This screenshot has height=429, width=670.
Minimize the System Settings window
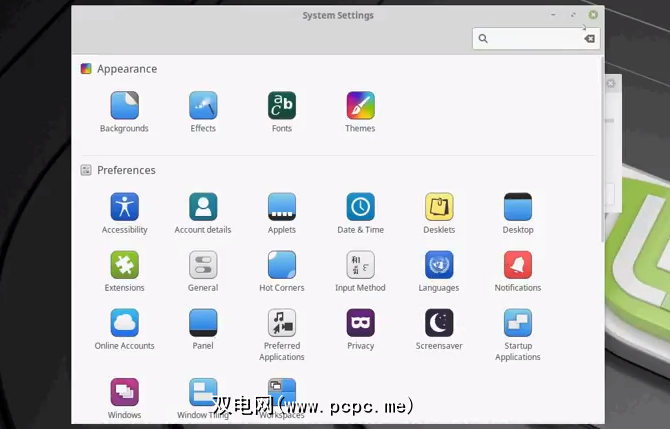553,15
